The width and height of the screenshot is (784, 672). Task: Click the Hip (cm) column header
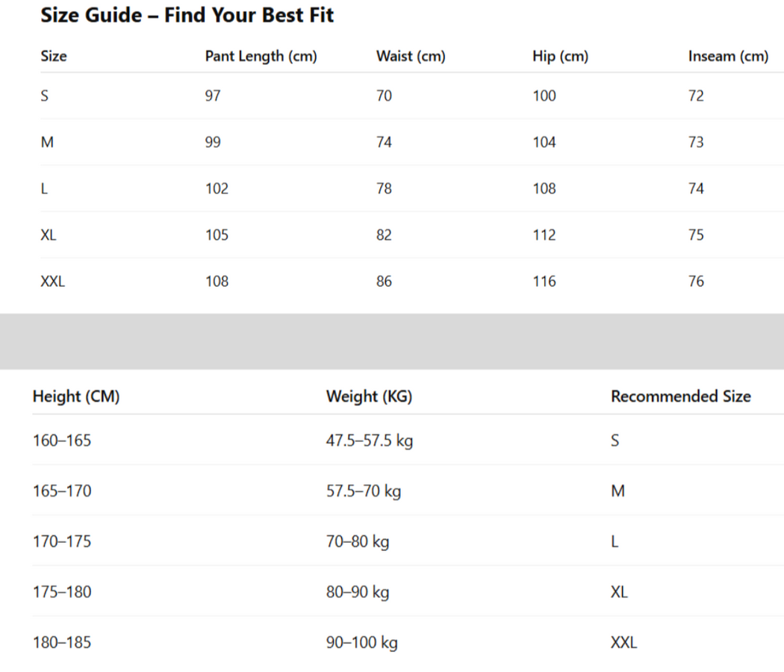coord(560,56)
